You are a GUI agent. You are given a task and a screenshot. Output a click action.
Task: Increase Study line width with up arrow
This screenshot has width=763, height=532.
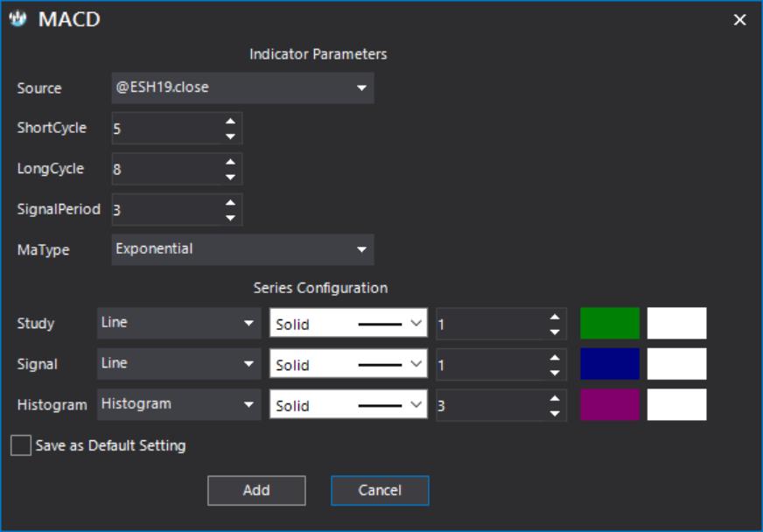click(x=555, y=317)
